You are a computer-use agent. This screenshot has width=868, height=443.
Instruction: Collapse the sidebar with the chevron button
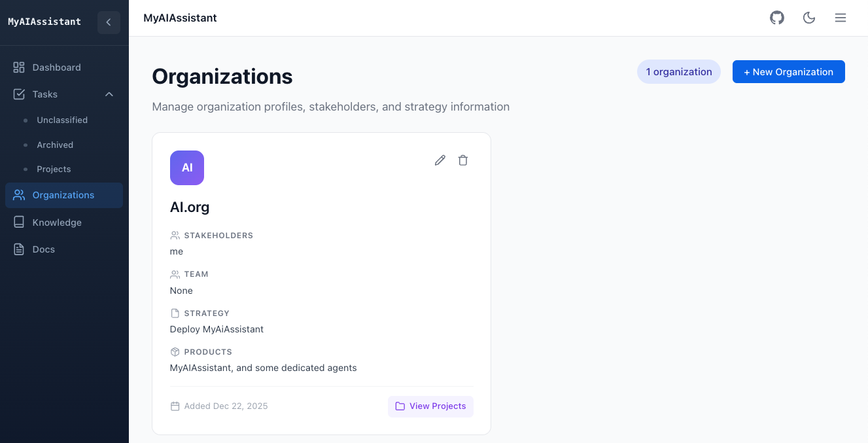click(109, 22)
